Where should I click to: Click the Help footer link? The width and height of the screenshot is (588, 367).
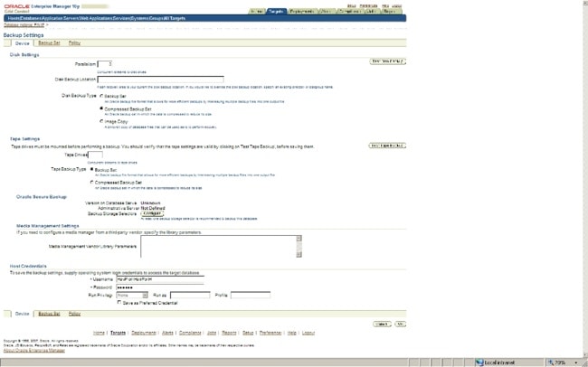[x=292, y=333]
